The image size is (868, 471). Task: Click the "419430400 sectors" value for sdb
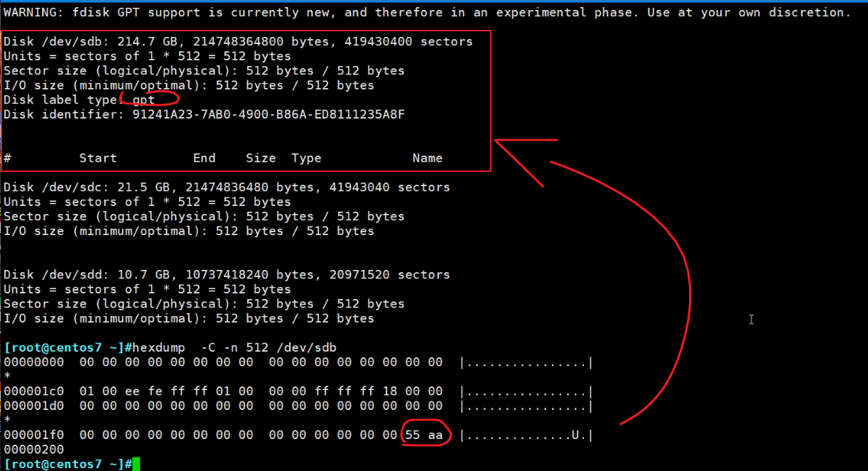pos(408,42)
